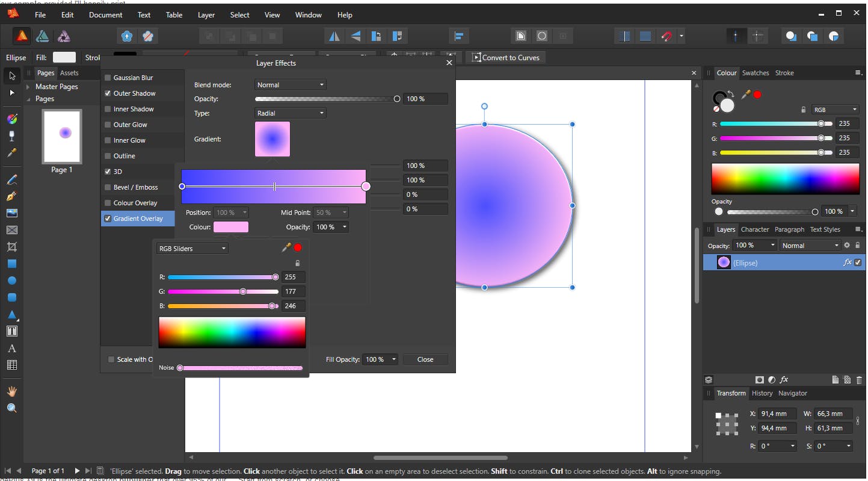The width and height of the screenshot is (868, 481).
Task: Select the Frame Text tool
Action: (x=12, y=331)
